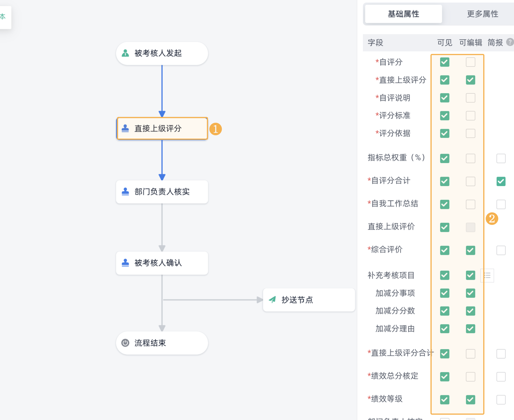Viewport: 514px width, 420px height.
Task: Click the 字段 column header
Action: (x=376, y=43)
